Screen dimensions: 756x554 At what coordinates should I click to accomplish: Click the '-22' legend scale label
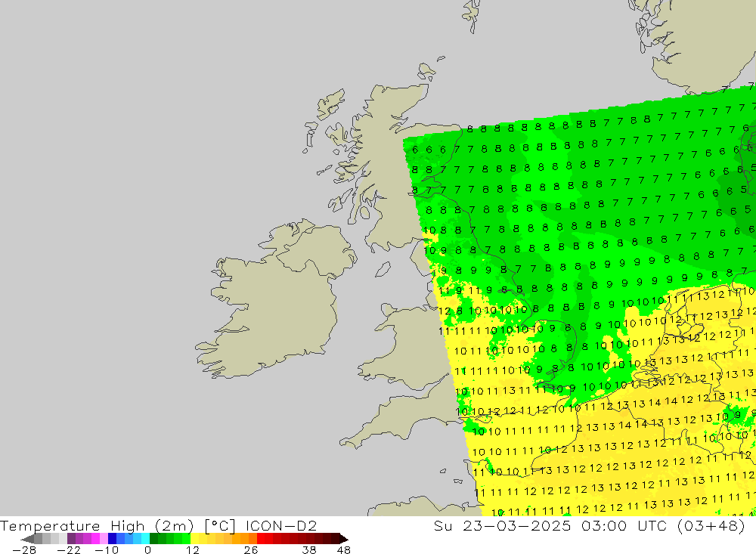tap(69, 550)
